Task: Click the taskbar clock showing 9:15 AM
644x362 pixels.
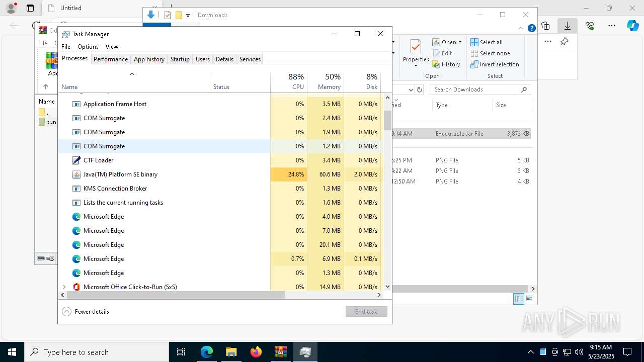Action: (600, 351)
